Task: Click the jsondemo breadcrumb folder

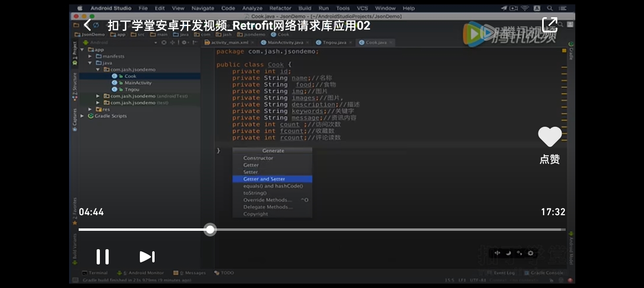Action: (251, 35)
